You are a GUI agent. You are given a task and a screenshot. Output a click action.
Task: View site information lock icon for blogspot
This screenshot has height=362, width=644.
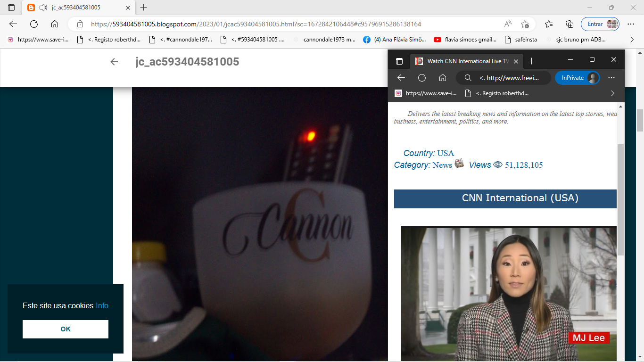(80, 24)
